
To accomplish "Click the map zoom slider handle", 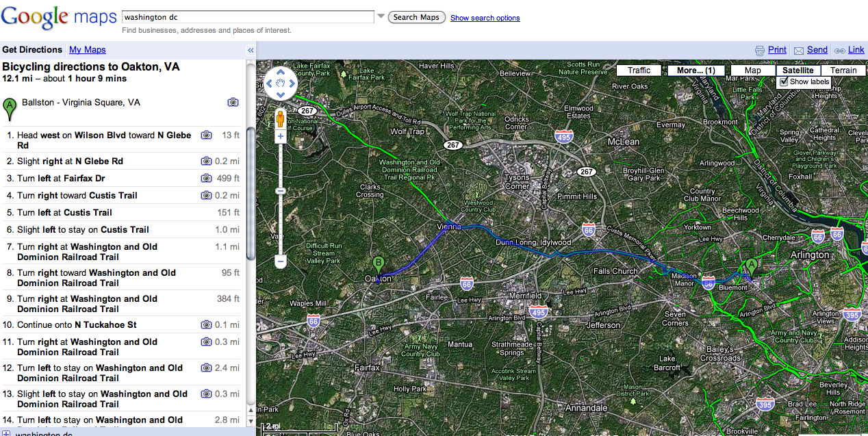I will [280, 191].
